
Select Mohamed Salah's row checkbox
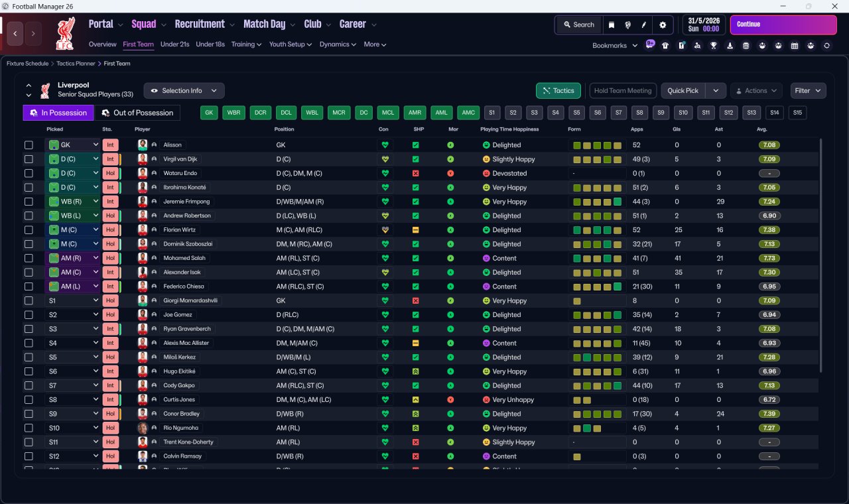29,258
